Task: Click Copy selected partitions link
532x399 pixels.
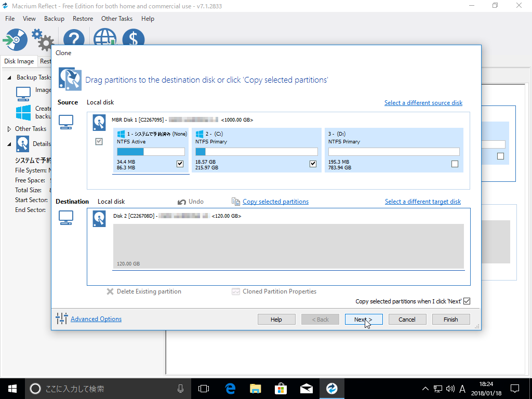Action: [x=275, y=202]
